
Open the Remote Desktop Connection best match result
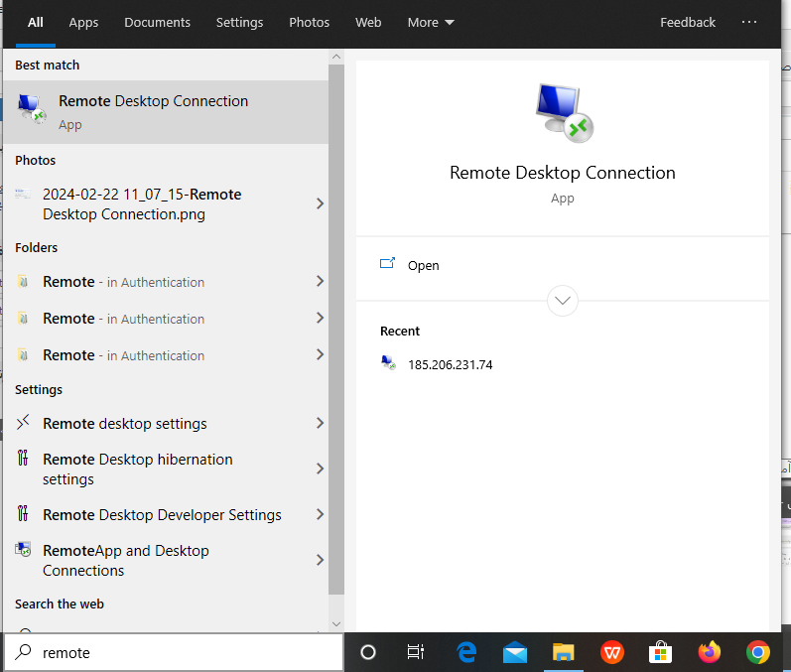point(166,112)
